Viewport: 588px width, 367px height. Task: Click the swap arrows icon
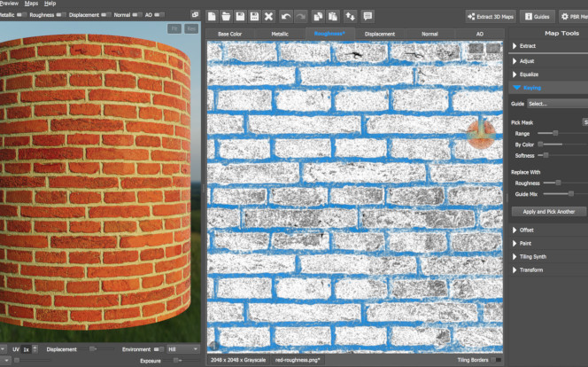tap(351, 16)
